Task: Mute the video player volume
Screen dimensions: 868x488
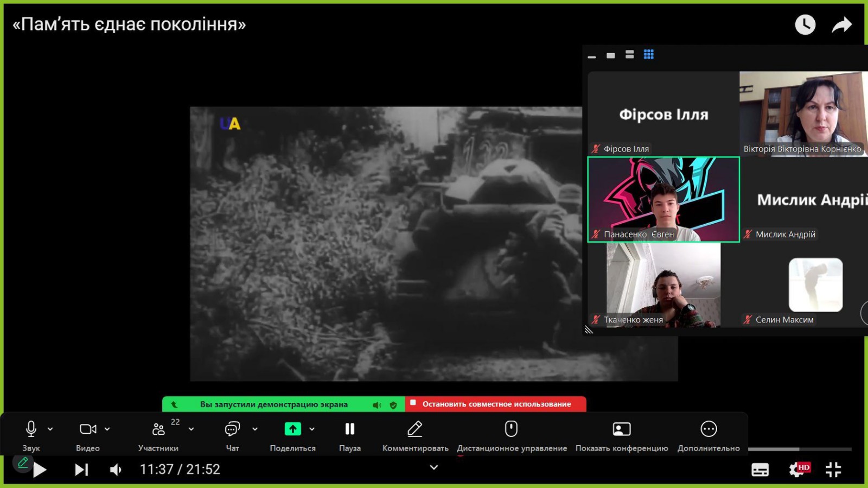Action: pyautogui.click(x=116, y=470)
